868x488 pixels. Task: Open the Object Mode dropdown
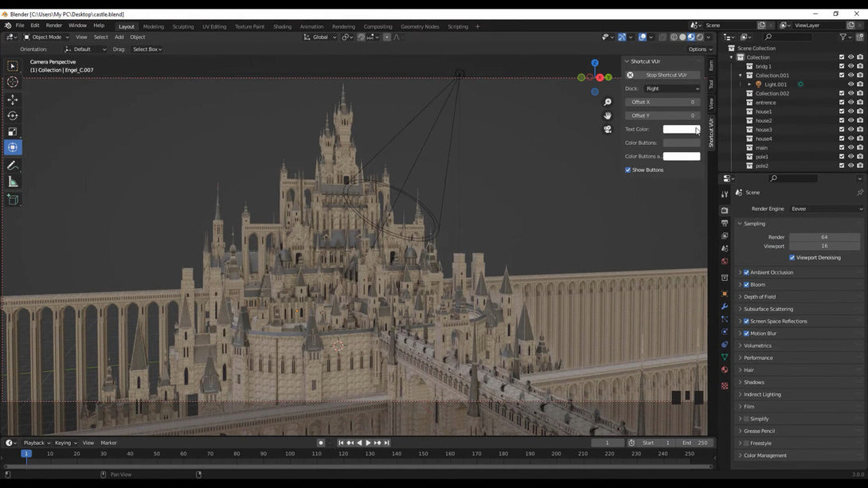(46, 37)
